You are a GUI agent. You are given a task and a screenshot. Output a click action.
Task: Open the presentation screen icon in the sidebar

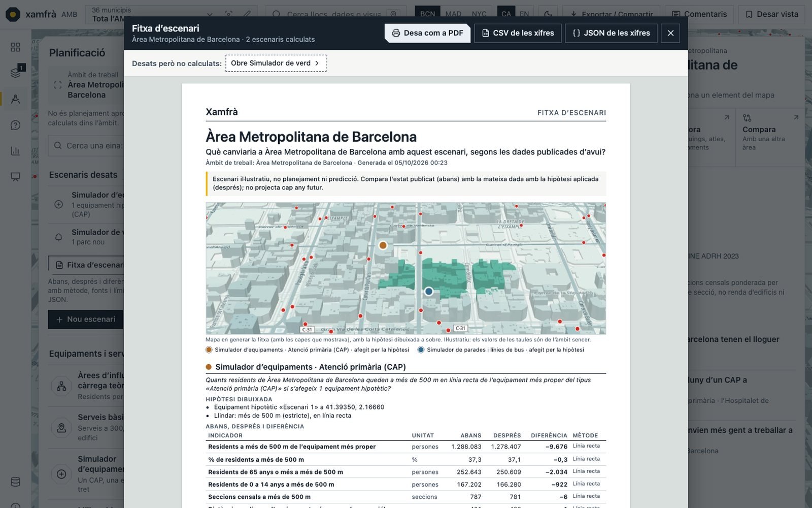(16, 177)
